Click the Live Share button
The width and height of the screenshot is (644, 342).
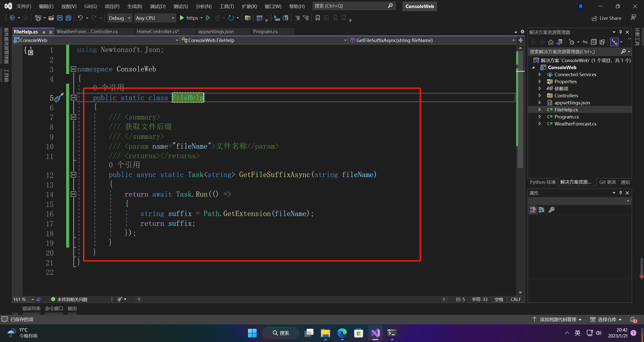[x=606, y=18]
